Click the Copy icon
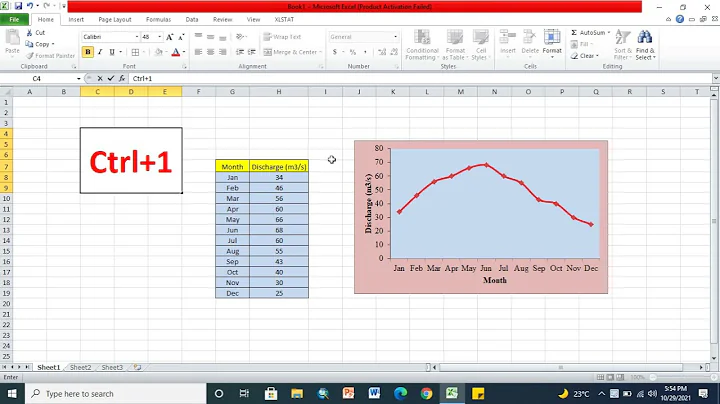The width and height of the screenshot is (720, 404). (x=29, y=44)
